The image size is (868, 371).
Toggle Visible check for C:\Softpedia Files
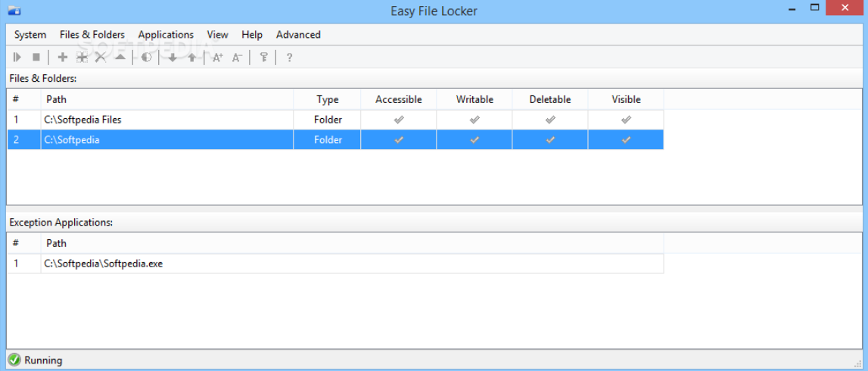(626, 120)
